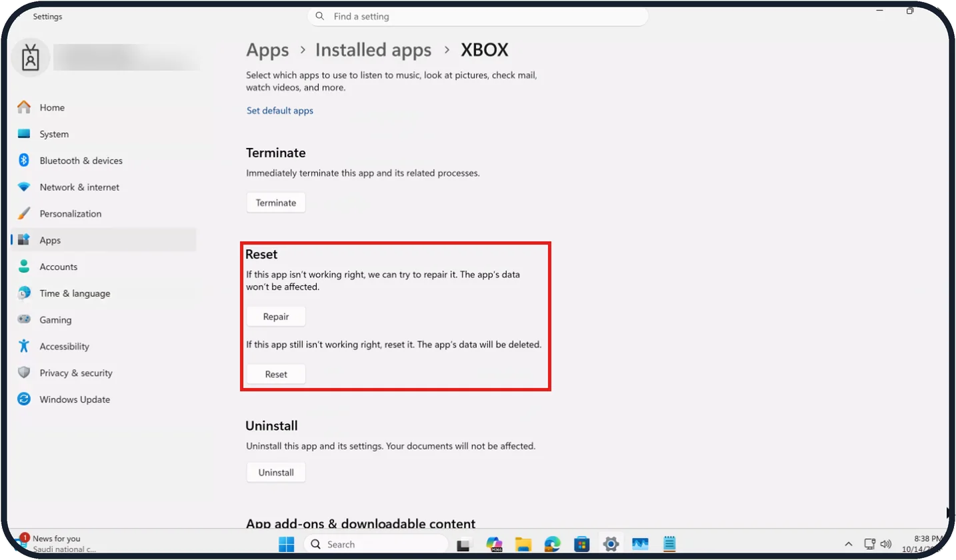Viewport: 956px width, 560px height.
Task: Open the Home settings page icon
Action: [24, 107]
